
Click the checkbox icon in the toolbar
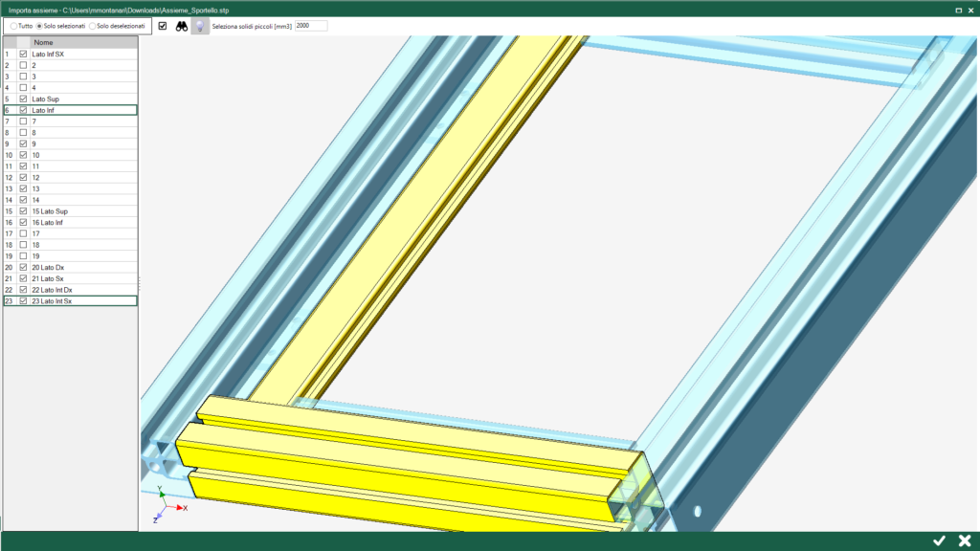pos(162,26)
